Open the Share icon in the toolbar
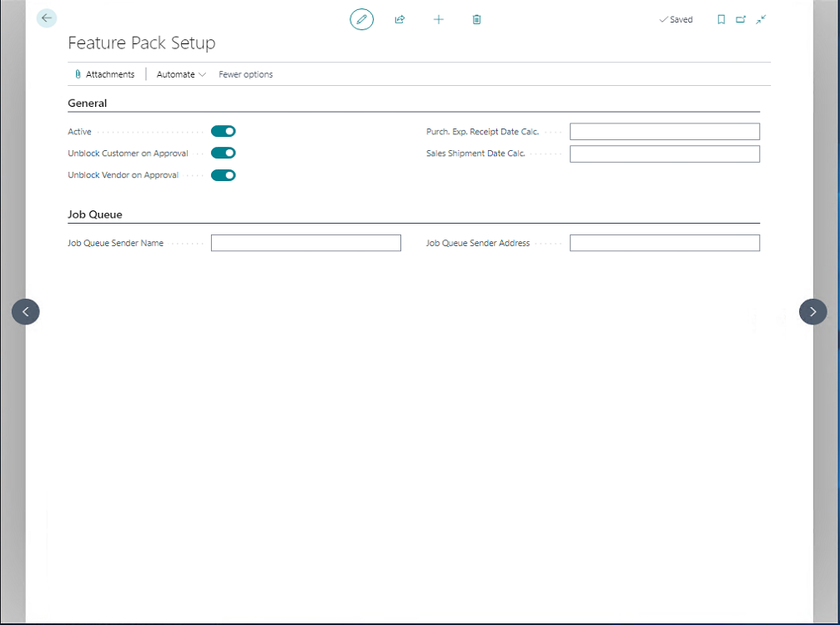The height and width of the screenshot is (625, 840). (x=400, y=19)
